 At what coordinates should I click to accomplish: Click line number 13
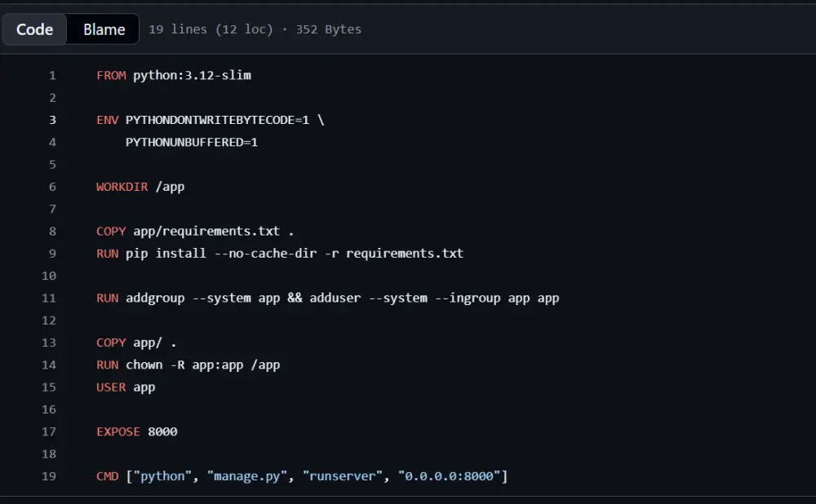49,343
